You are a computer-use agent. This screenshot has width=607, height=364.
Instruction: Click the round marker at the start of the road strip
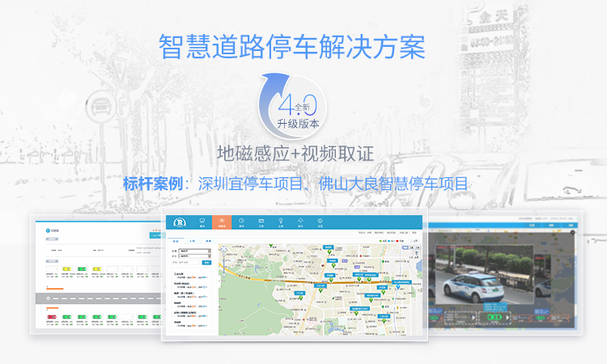(48, 298)
